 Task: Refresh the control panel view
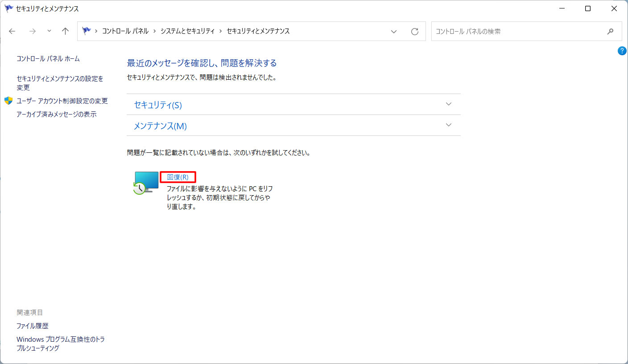pos(415,32)
